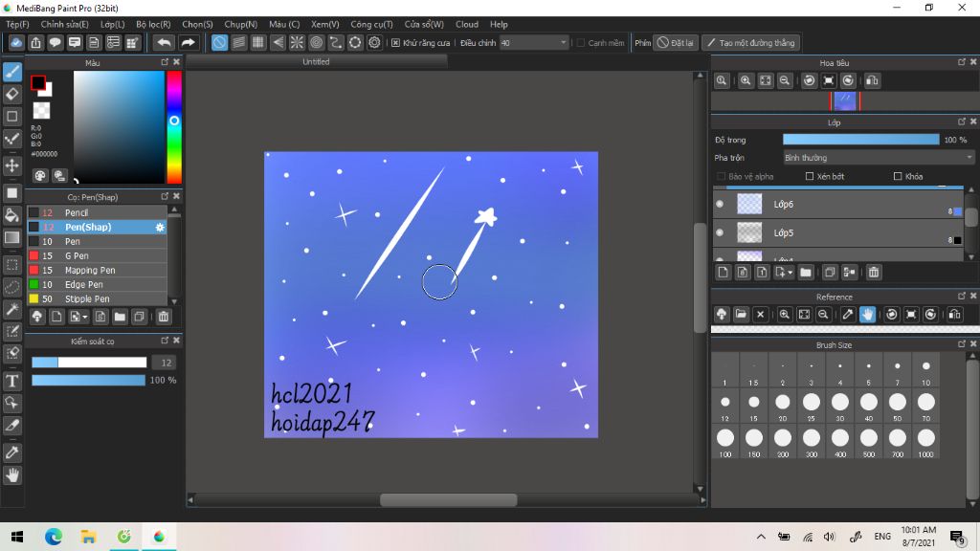This screenshot has width=980, height=551.
Task: Click the Redo arrow in toolbar
Action: pos(188,42)
